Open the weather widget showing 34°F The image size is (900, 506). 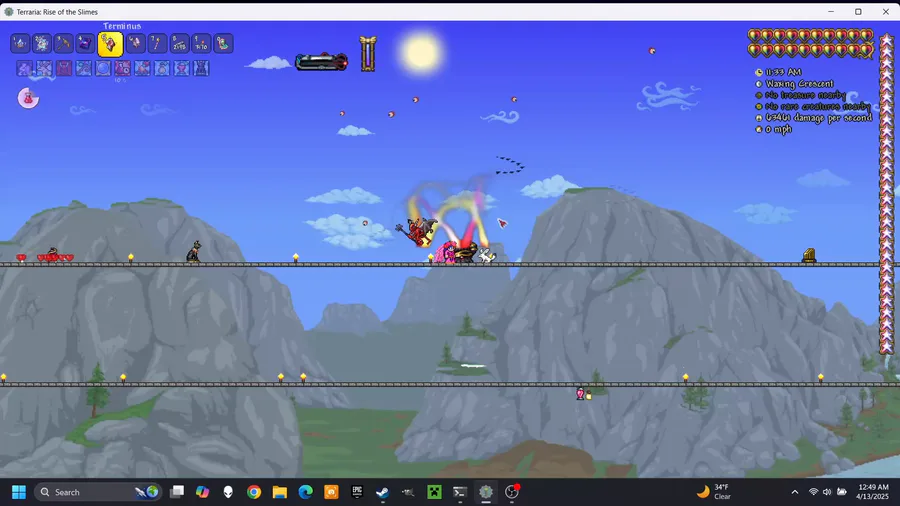click(x=714, y=492)
